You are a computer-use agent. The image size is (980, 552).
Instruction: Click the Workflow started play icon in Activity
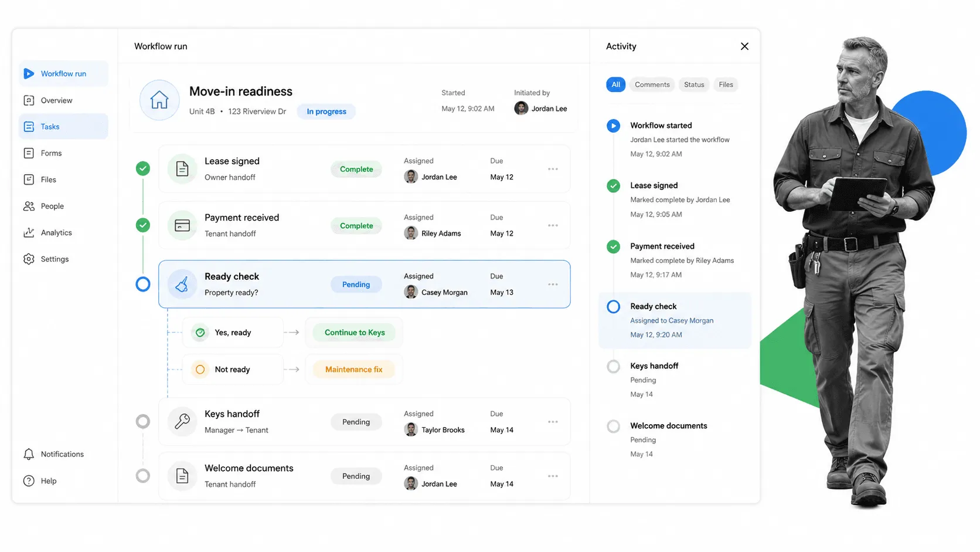(x=613, y=126)
